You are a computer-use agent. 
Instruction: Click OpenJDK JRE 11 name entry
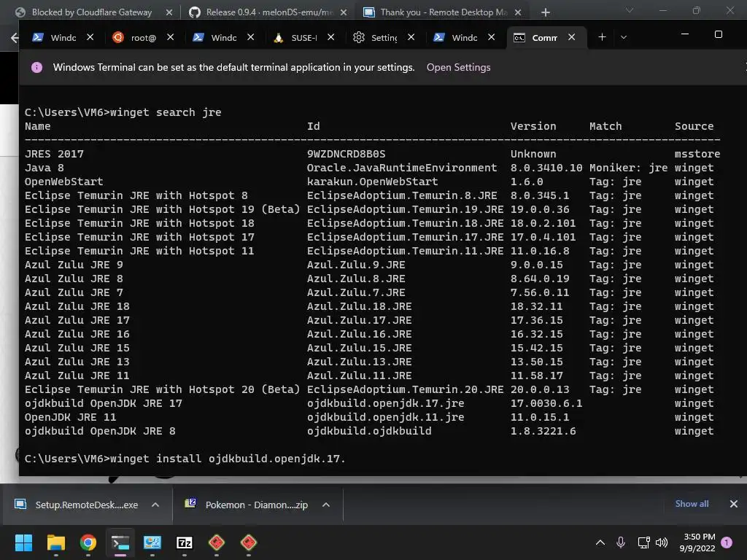click(71, 417)
